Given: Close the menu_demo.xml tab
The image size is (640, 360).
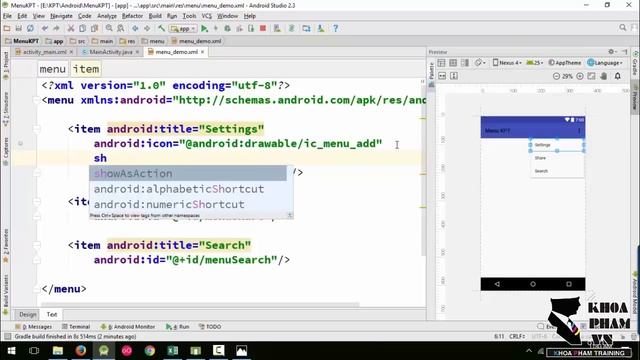Looking at the screenshot, I should [x=202, y=52].
